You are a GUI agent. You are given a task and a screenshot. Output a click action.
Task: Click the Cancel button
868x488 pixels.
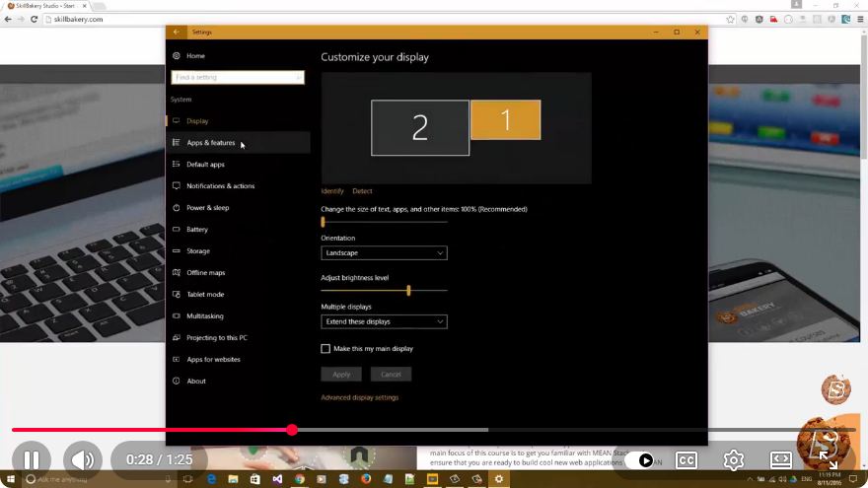(391, 374)
